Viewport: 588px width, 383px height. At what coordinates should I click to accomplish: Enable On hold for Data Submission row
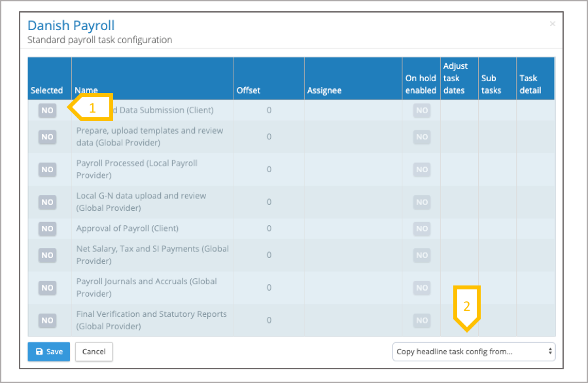click(x=421, y=111)
